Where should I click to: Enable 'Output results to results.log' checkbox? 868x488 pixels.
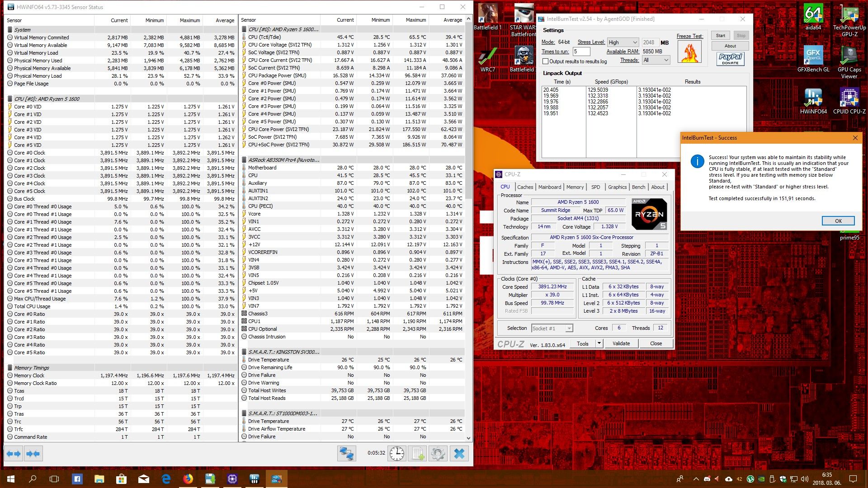[x=545, y=61]
